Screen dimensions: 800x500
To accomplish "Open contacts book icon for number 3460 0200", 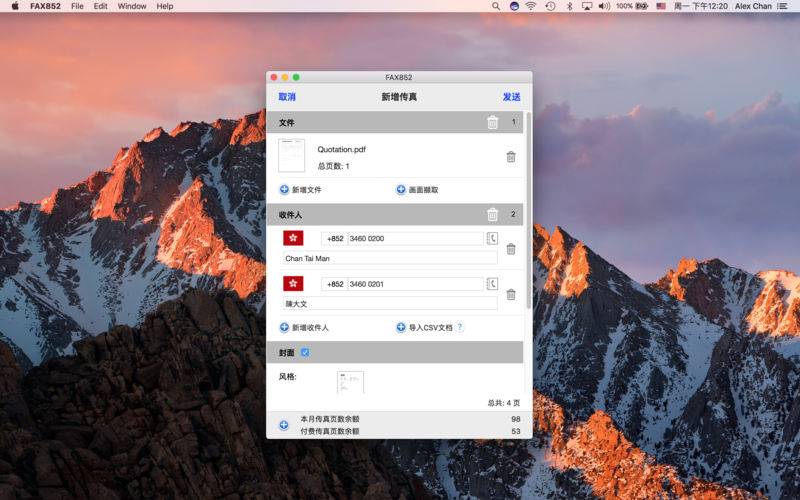I will (x=491, y=239).
